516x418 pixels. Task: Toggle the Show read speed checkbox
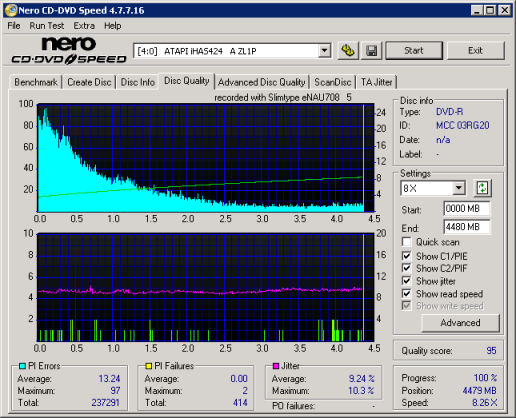click(x=406, y=294)
